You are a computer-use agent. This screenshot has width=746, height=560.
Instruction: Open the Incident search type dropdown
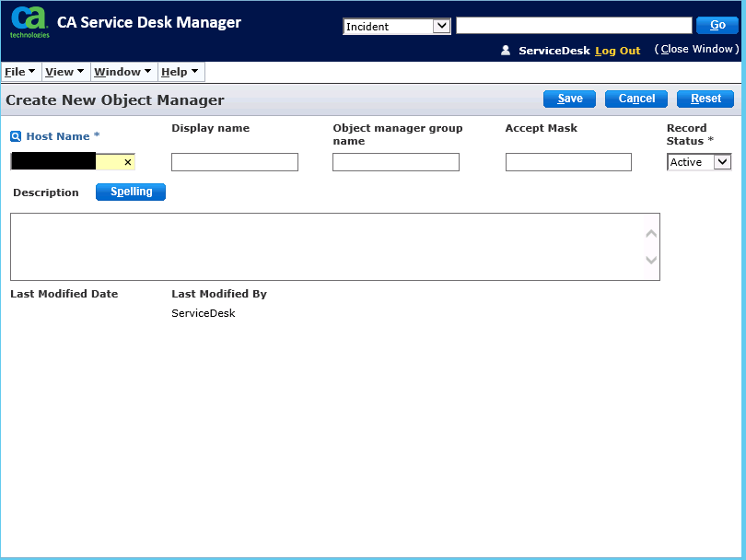point(397,27)
